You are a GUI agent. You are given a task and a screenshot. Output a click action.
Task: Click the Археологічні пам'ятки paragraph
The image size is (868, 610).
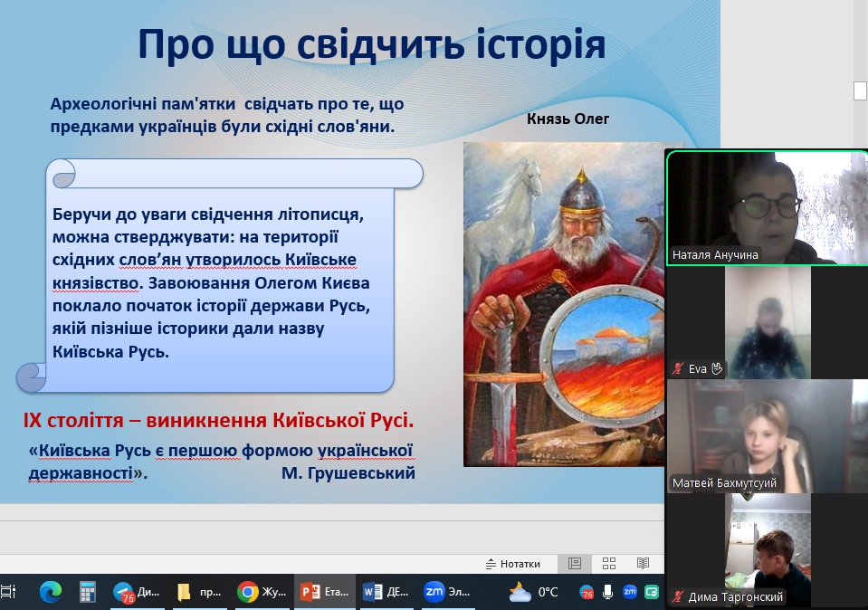(x=227, y=115)
